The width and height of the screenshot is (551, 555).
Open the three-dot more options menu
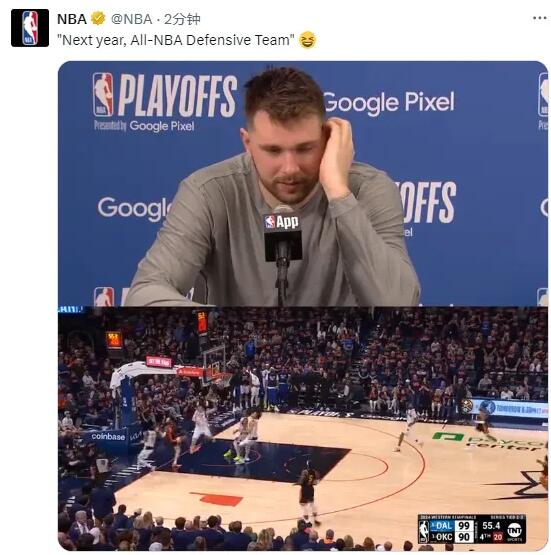click(x=540, y=18)
